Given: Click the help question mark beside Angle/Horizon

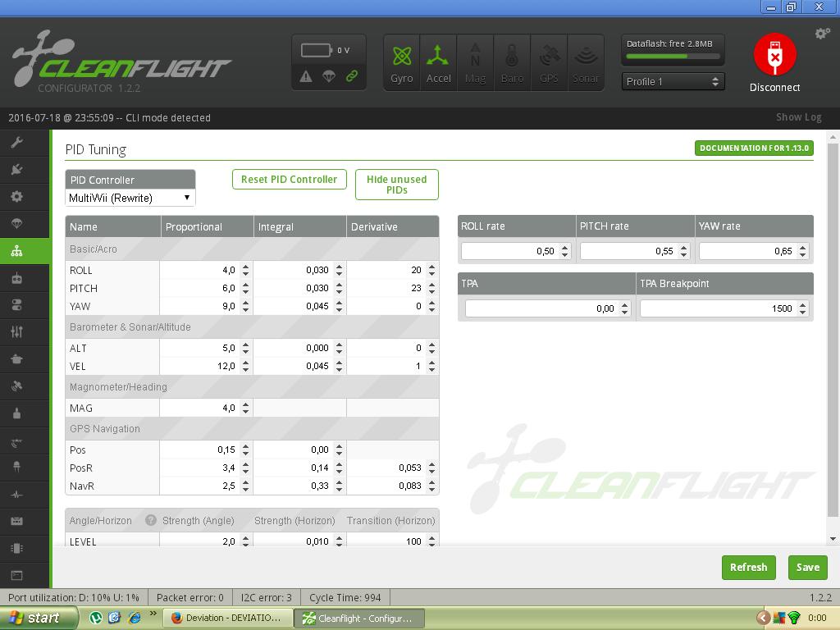Looking at the screenshot, I should coord(151,520).
